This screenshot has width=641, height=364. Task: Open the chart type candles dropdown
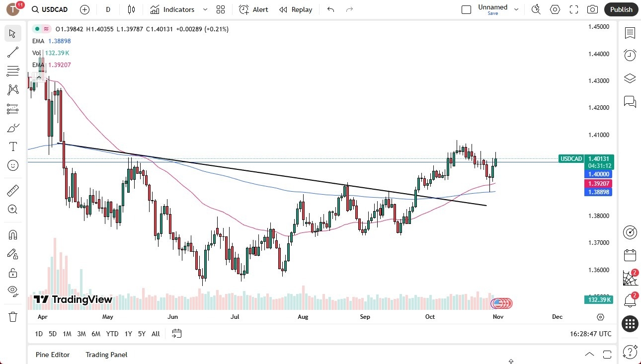pos(131,9)
